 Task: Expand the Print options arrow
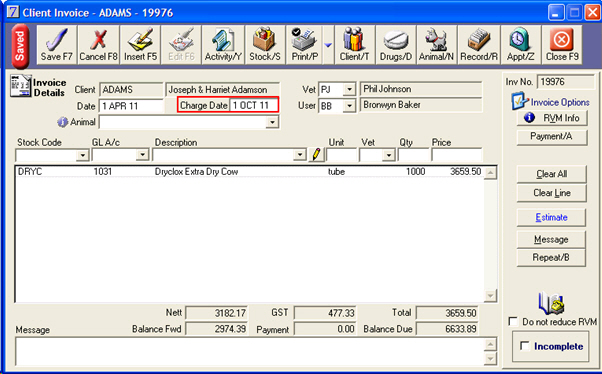point(328,45)
